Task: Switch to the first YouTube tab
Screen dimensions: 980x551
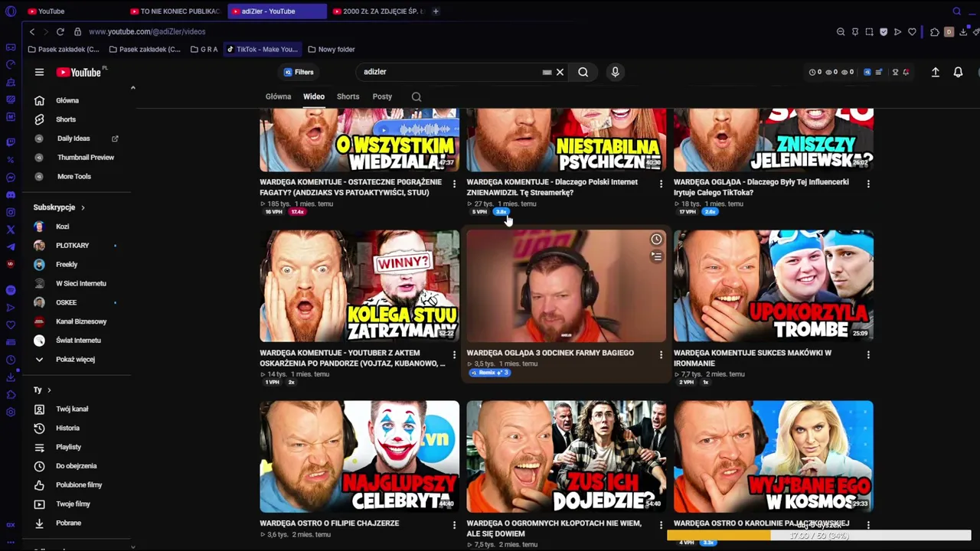Action: point(73,11)
